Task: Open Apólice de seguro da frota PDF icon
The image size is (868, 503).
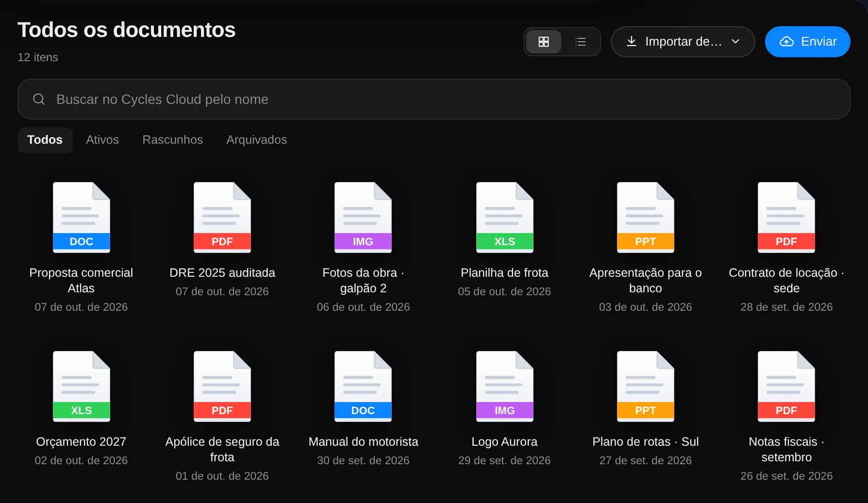Action: (222, 386)
